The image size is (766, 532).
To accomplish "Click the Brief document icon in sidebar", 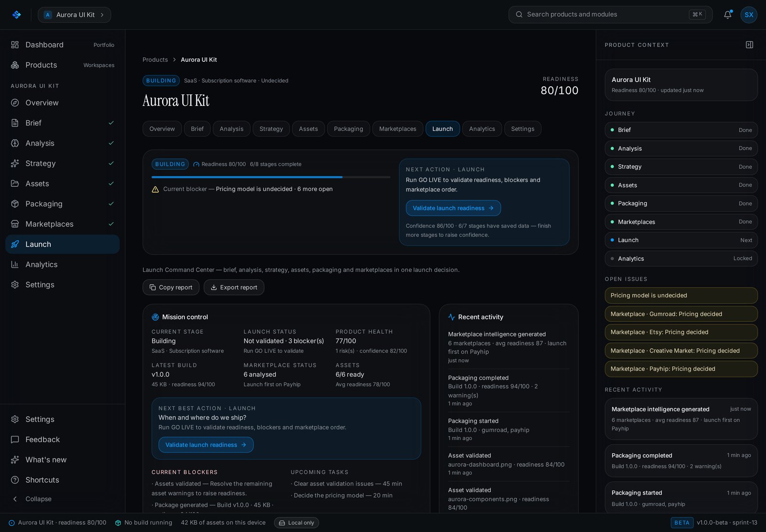I will [15, 123].
